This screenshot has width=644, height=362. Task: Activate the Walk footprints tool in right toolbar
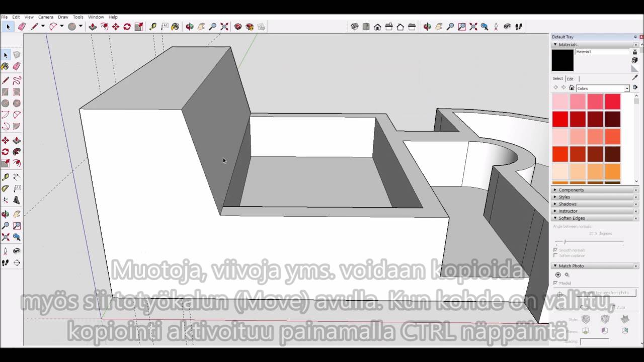(x=519, y=27)
